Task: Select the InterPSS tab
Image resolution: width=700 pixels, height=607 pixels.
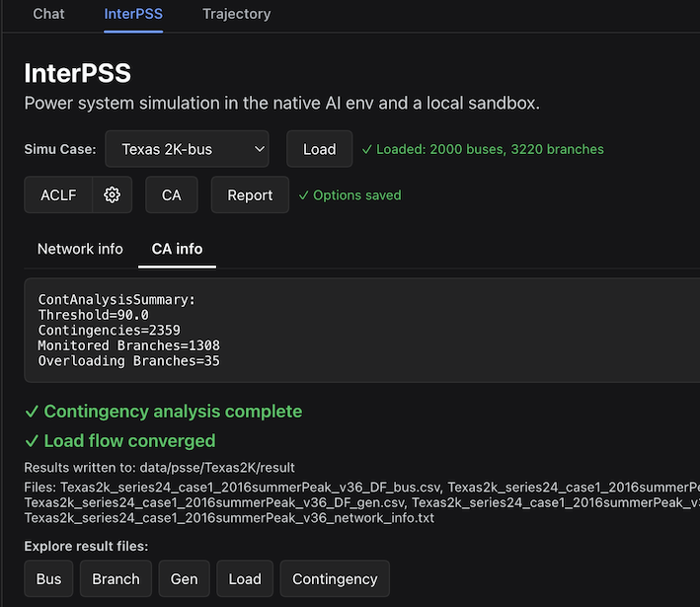Action: point(133,14)
